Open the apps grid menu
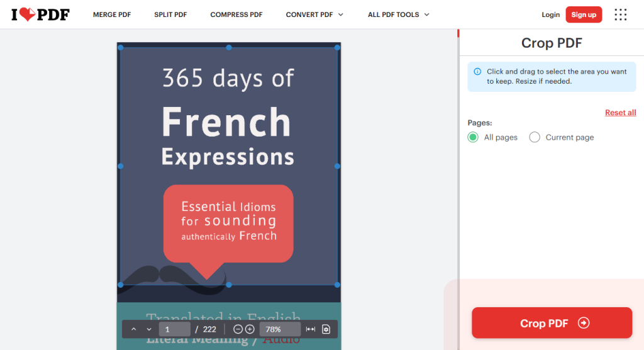 click(x=620, y=14)
